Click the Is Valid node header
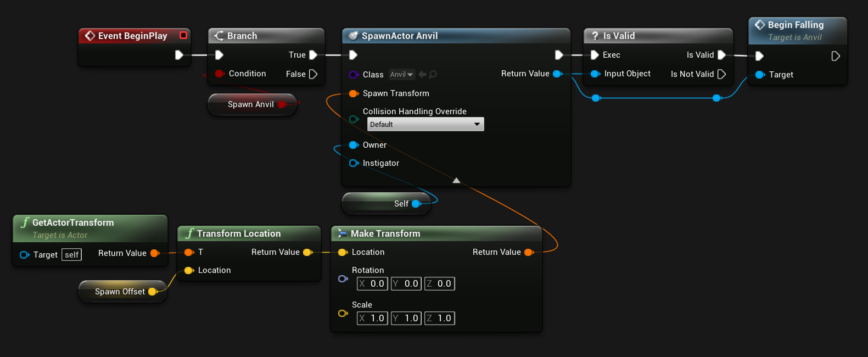This screenshot has width=868, height=357. coord(658,36)
